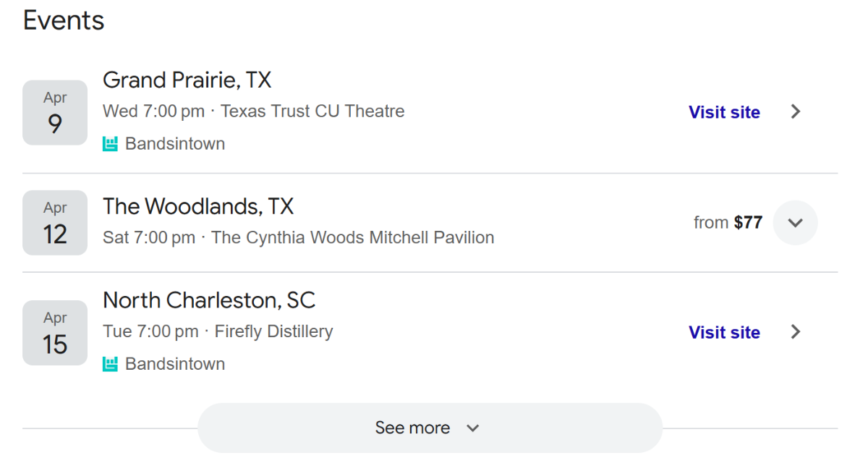Visit site for Grand Prairie event
868x466 pixels.
724,112
